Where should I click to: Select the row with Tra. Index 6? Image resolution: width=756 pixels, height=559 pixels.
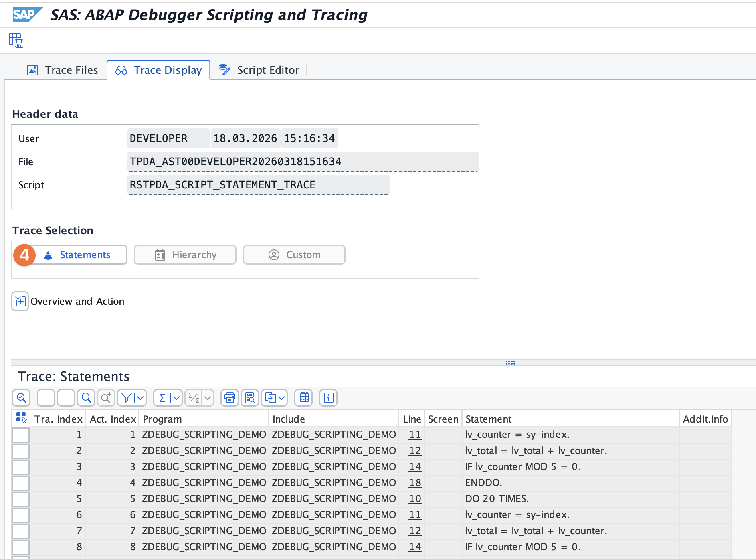(21, 515)
